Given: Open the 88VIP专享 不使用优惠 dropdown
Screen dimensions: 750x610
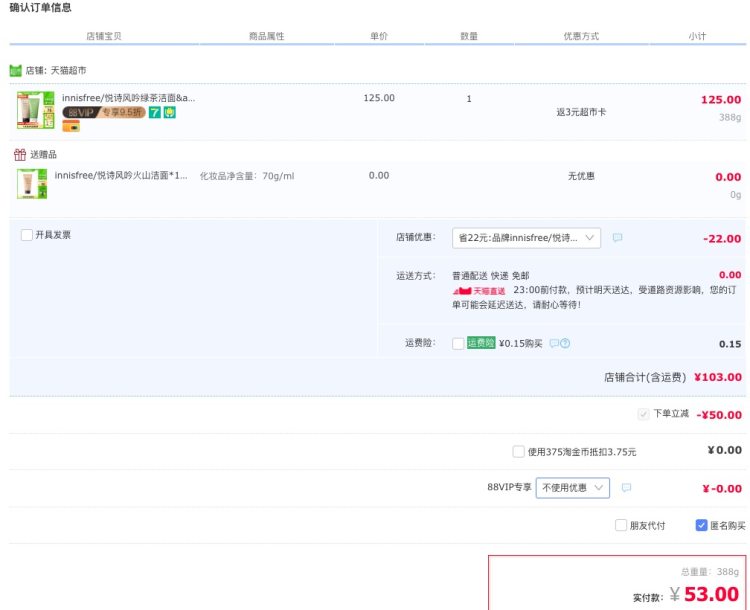Looking at the screenshot, I should (x=573, y=488).
